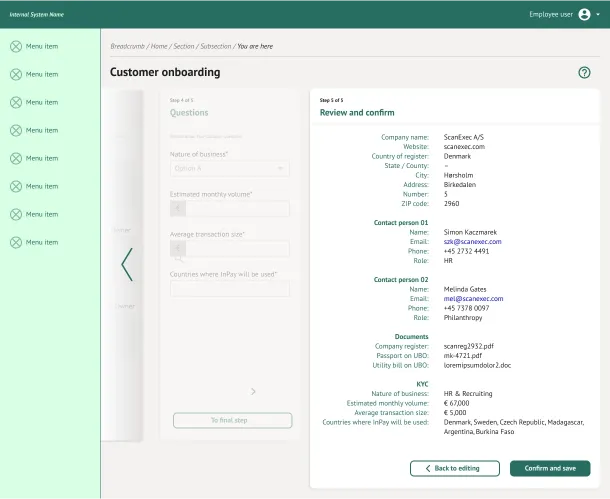Click the small right chevron in Questions card

click(x=253, y=391)
